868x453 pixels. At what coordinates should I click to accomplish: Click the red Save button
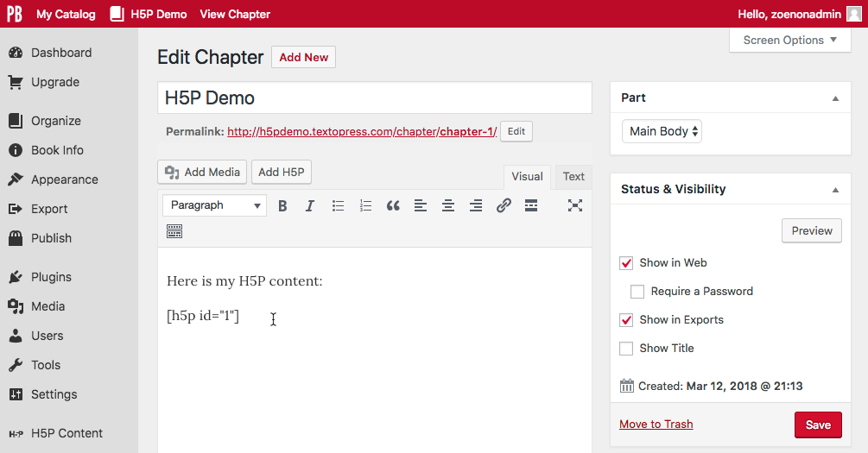[818, 425]
